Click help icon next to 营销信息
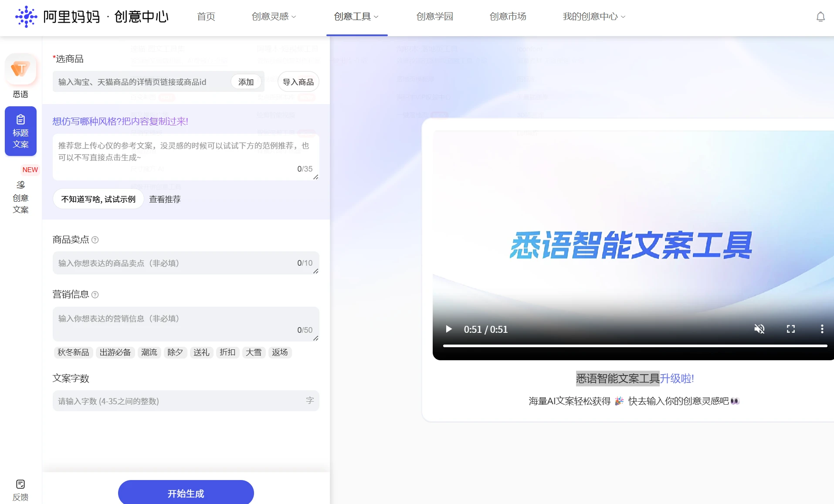The image size is (834, 504). pos(95,294)
